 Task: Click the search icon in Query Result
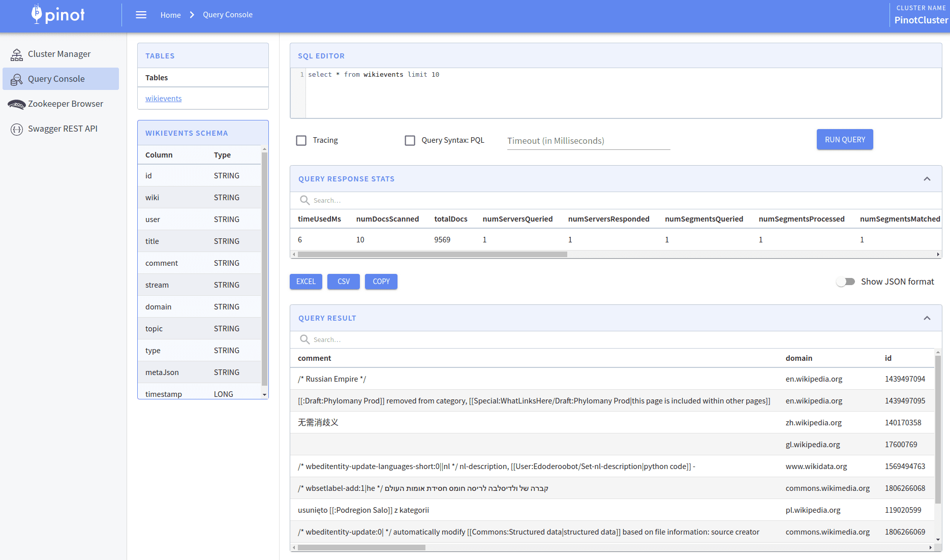[x=304, y=339]
